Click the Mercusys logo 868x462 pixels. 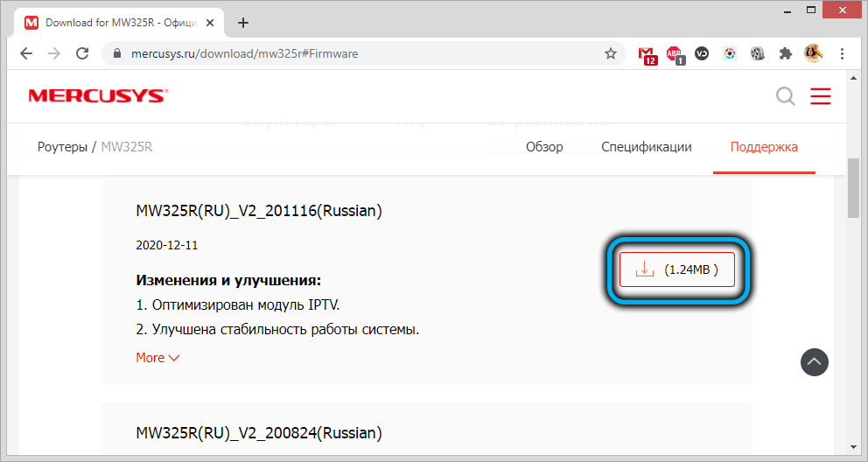(97, 96)
